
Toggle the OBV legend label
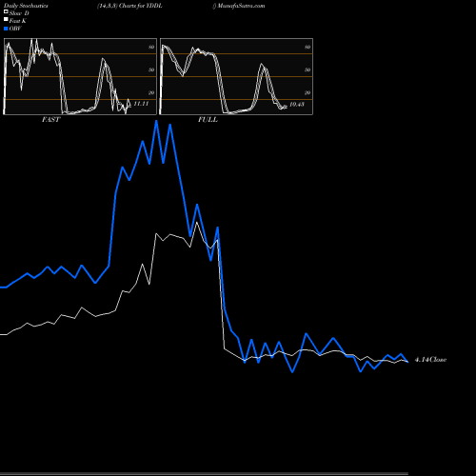[x=15, y=29]
